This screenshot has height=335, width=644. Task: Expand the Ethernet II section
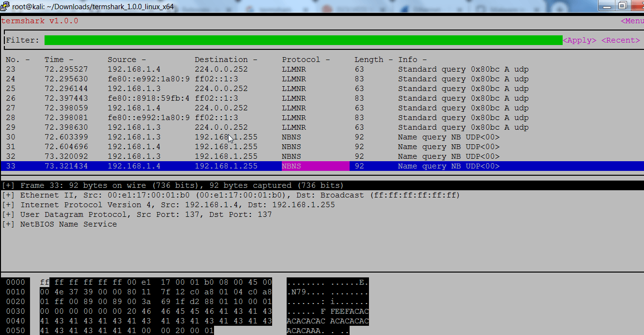coord(8,195)
